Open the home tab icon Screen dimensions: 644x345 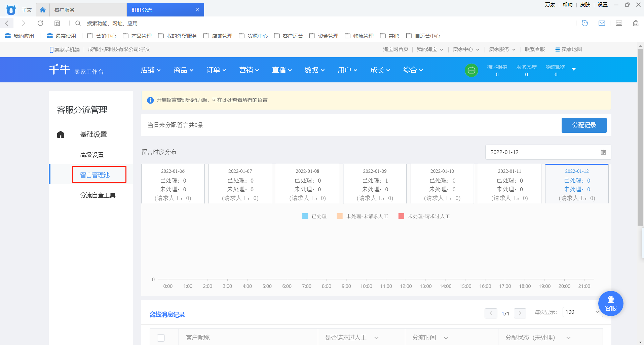click(x=43, y=10)
